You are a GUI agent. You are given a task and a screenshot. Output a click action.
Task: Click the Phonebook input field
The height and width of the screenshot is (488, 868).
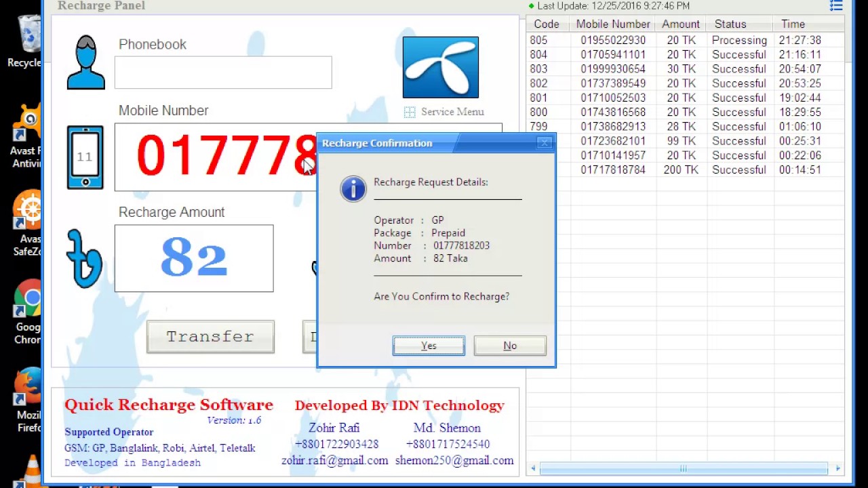coord(223,73)
